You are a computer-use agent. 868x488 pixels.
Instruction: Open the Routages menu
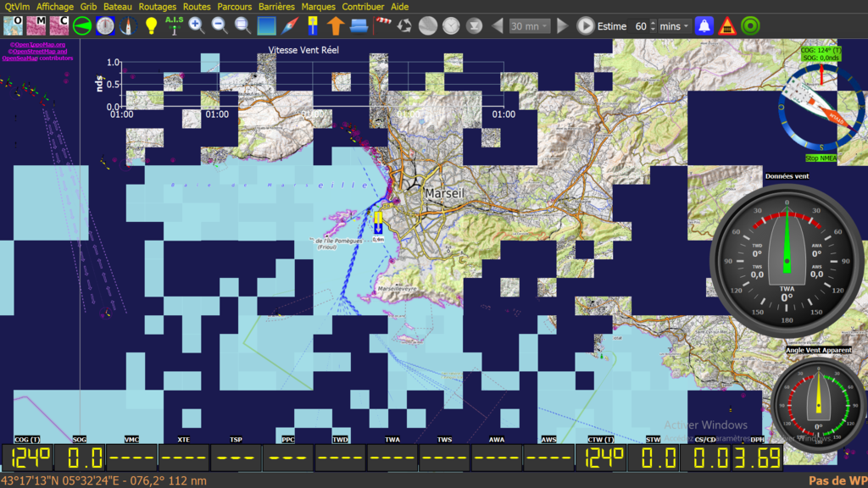tap(157, 7)
